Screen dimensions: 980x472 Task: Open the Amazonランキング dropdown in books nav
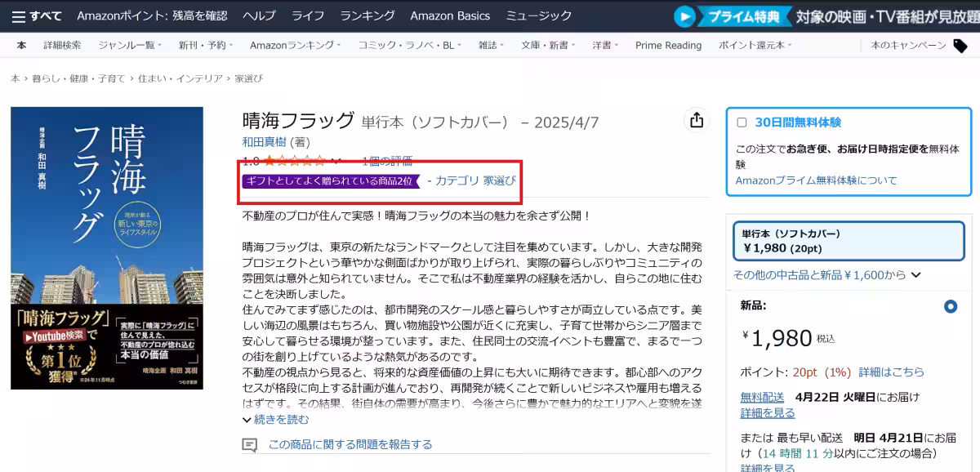(296, 46)
